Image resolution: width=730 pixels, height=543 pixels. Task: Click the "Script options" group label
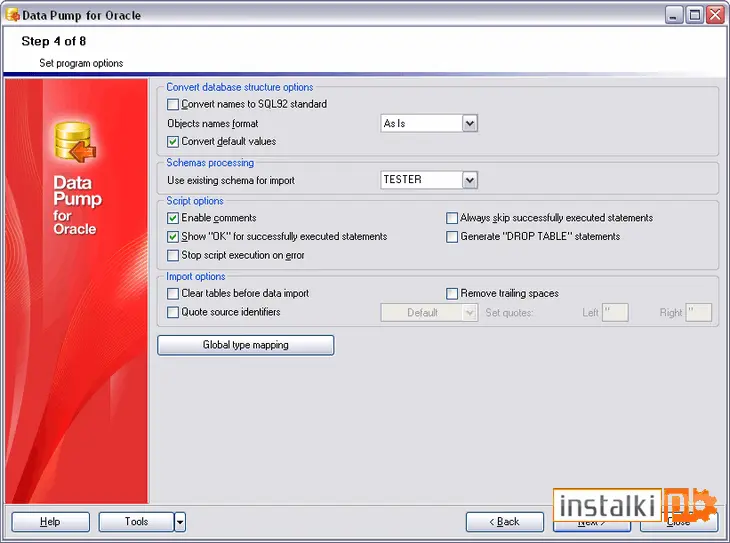[x=195, y=201]
